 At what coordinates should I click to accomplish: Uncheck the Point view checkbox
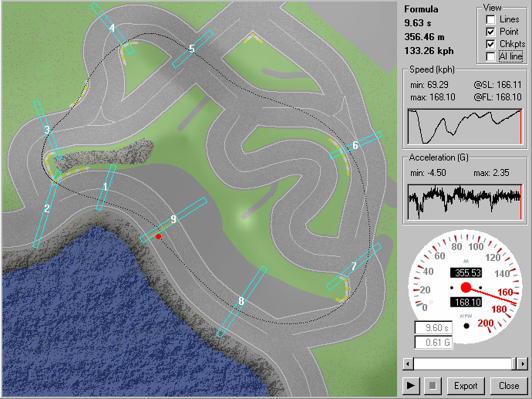click(x=490, y=32)
